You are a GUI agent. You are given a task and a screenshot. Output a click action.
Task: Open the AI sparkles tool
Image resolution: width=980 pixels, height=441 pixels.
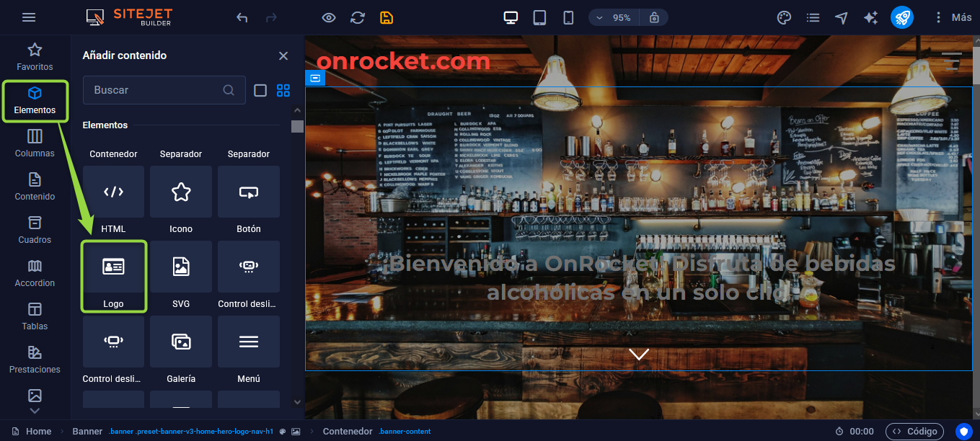871,17
